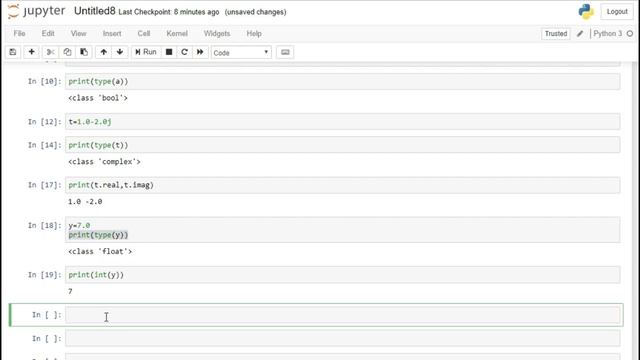The width and height of the screenshot is (640, 360).
Task: Click the pencil edit mode indicator
Action: pyautogui.click(x=580, y=33)
